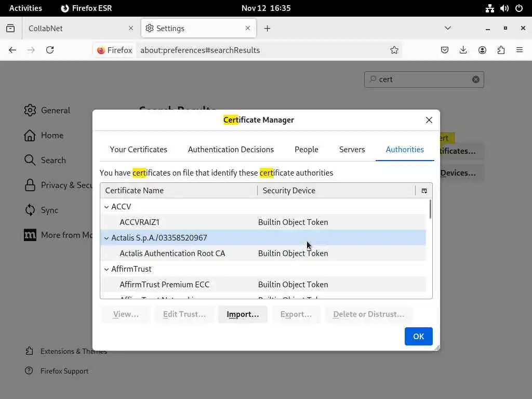Open the list all tabs dropdown arrow
This screenshot has width=532, height=399.
click(x=448, y=28)
